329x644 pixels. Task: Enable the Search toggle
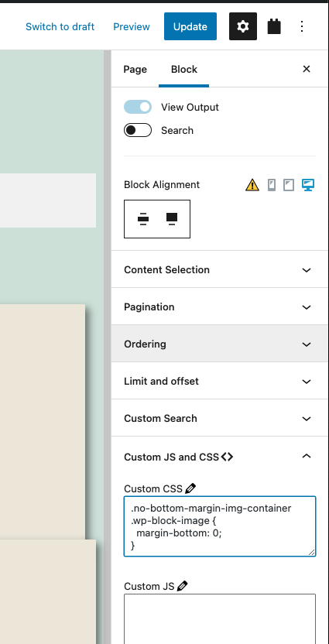point(138,130)
